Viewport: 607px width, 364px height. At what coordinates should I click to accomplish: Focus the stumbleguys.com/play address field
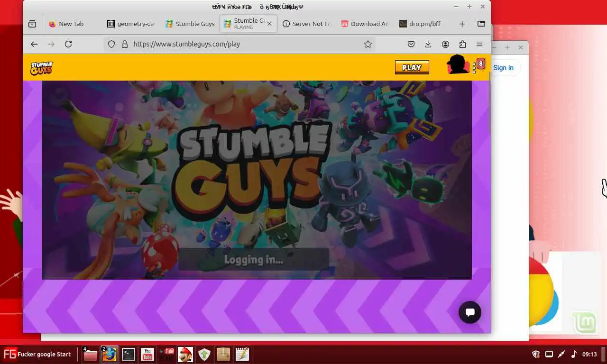coord(239,44)
